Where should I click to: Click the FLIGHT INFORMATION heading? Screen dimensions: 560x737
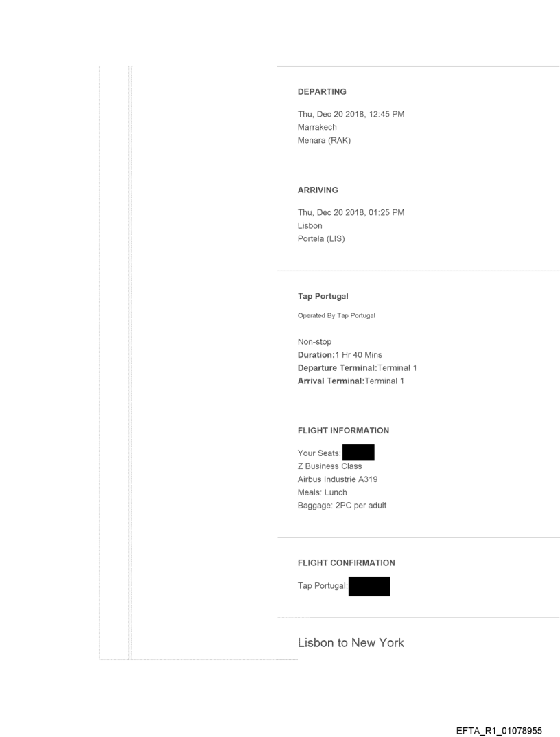tap(343, 431)
